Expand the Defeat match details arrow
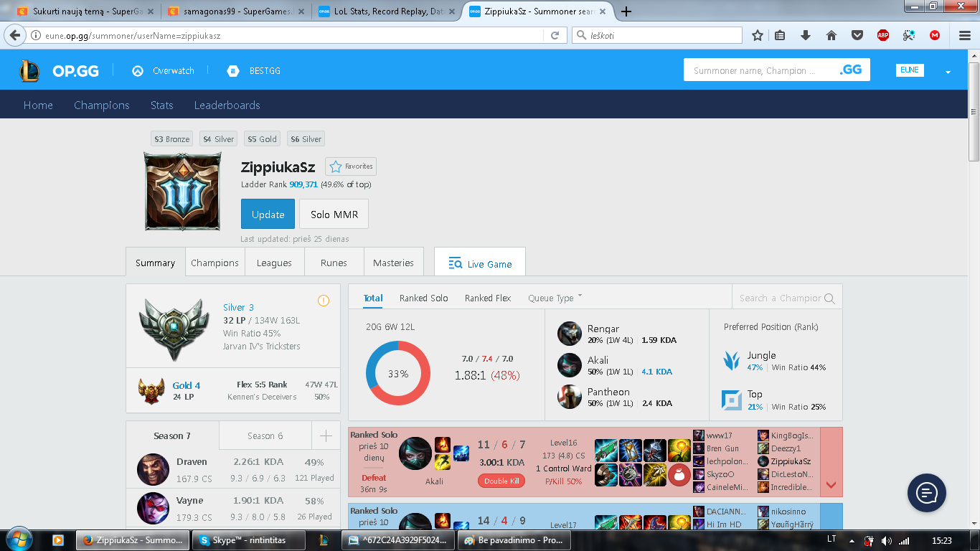The image size is (980, 551). (x=831, y=485)
